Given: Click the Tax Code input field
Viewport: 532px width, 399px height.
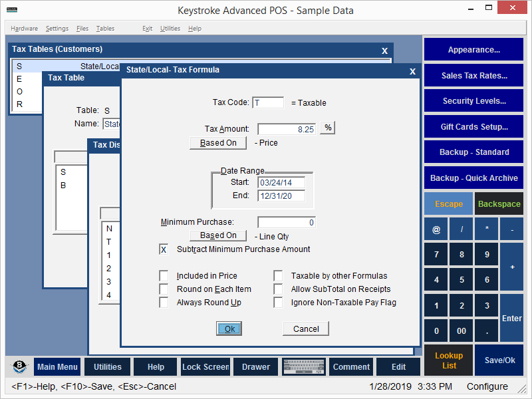Looking at the screenshot, I should click(x=268, y=102).
